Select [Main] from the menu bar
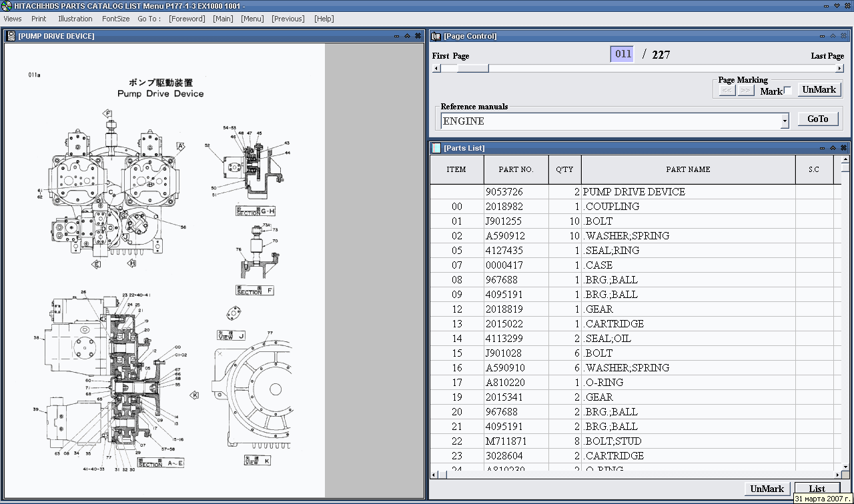Screen dimensions: 854x504 (223, 19)
